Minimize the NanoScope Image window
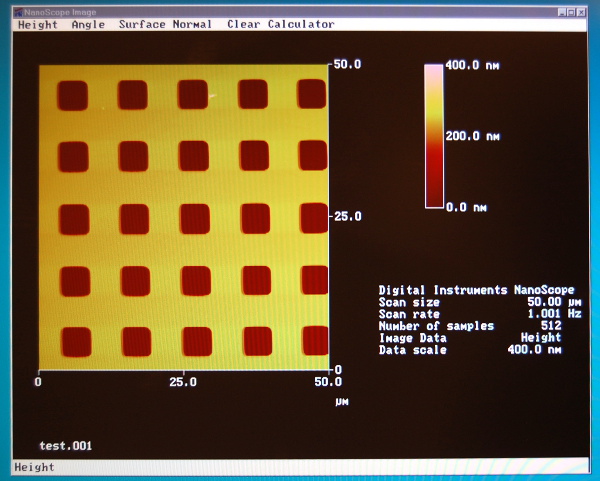Image resolution: width=600 pixels, height=481 pixels. pyautogui.click(x=562, y=13)
